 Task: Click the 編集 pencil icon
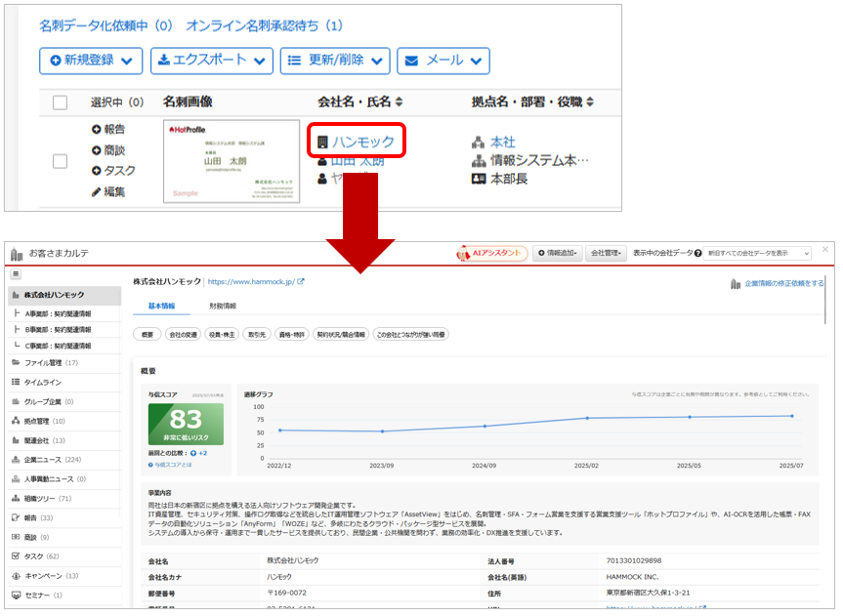(x=97, y=192)
